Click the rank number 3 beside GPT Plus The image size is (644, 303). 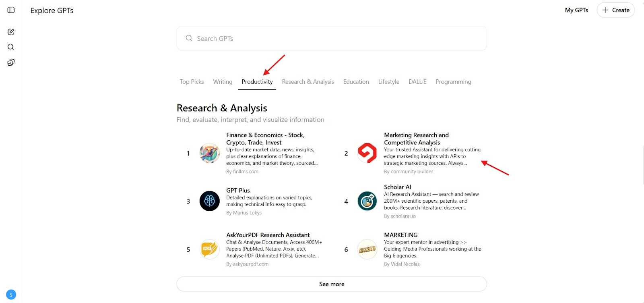188,201
